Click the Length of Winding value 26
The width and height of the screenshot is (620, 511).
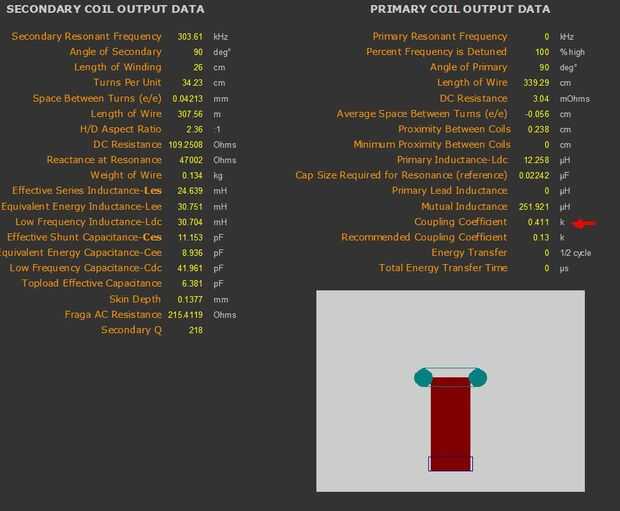pos(198,68)
